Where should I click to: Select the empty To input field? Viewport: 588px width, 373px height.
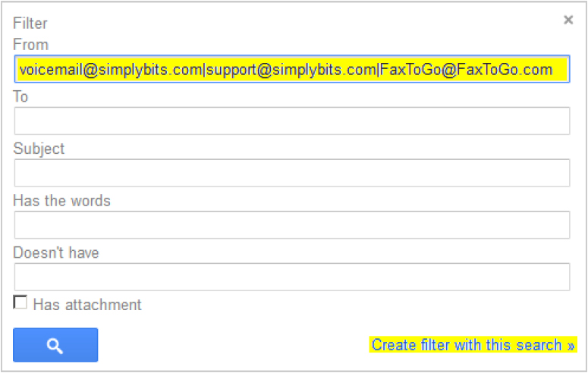[x=292, y=121]
